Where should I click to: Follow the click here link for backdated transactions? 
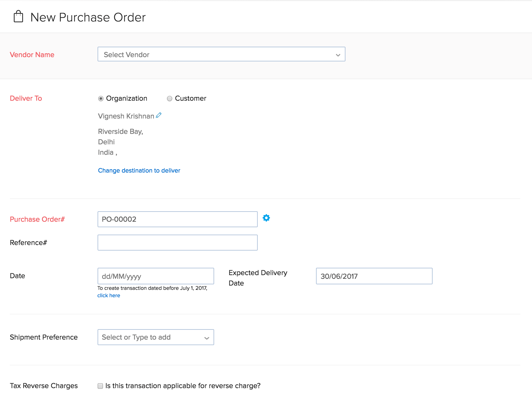(x=109, y=295)
